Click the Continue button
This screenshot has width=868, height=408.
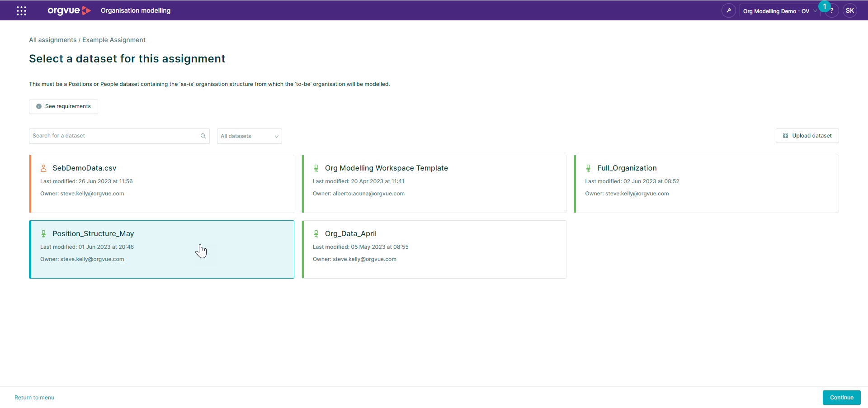[841, 398]
